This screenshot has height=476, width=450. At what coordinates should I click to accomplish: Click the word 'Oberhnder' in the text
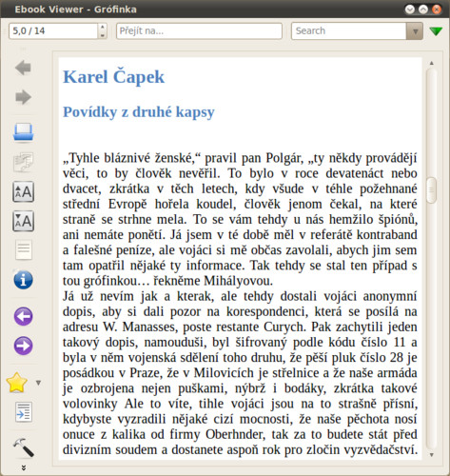235,434
